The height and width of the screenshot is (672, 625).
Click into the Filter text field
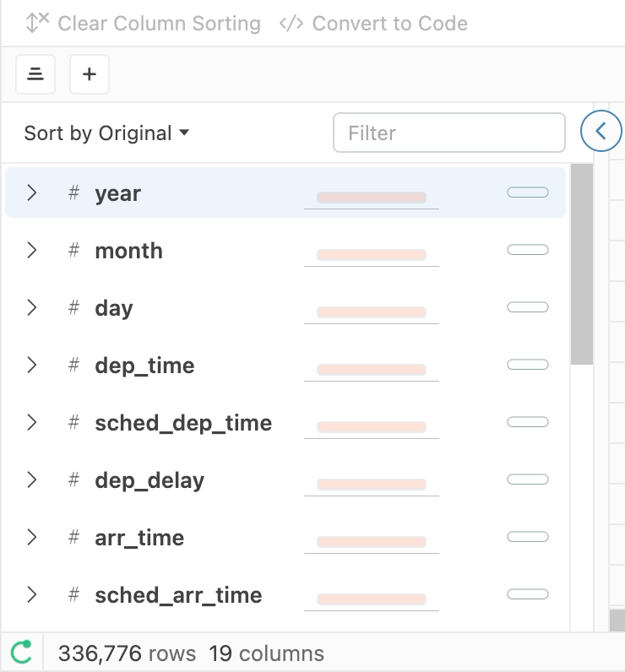[x=448, y=133]
